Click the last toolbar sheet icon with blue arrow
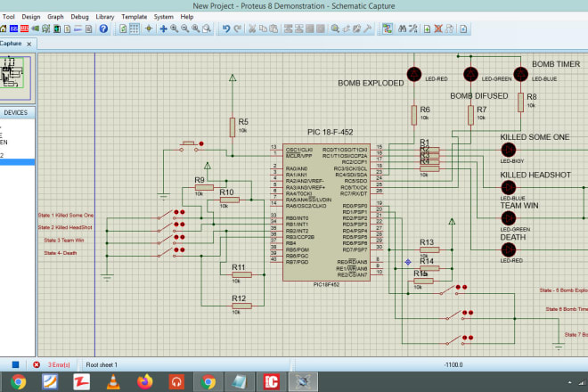Viewport: 588px width, 392px height. tap(463, 29)
